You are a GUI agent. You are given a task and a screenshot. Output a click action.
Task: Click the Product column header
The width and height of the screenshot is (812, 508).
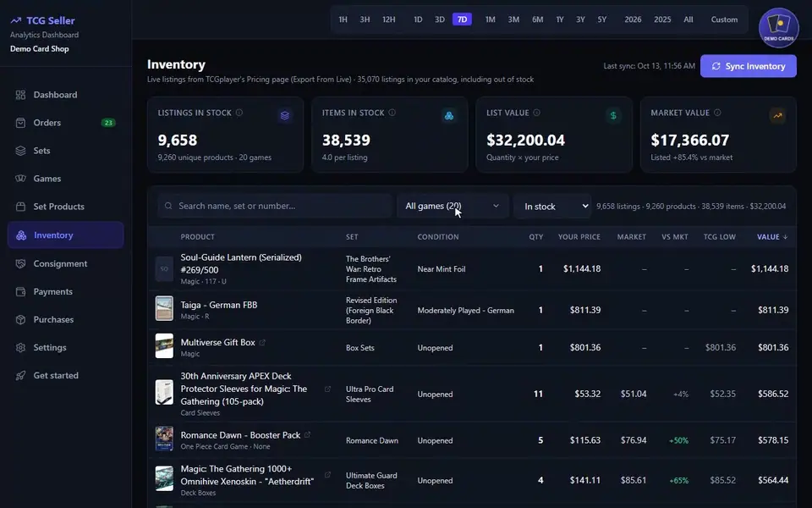(197, 237)
